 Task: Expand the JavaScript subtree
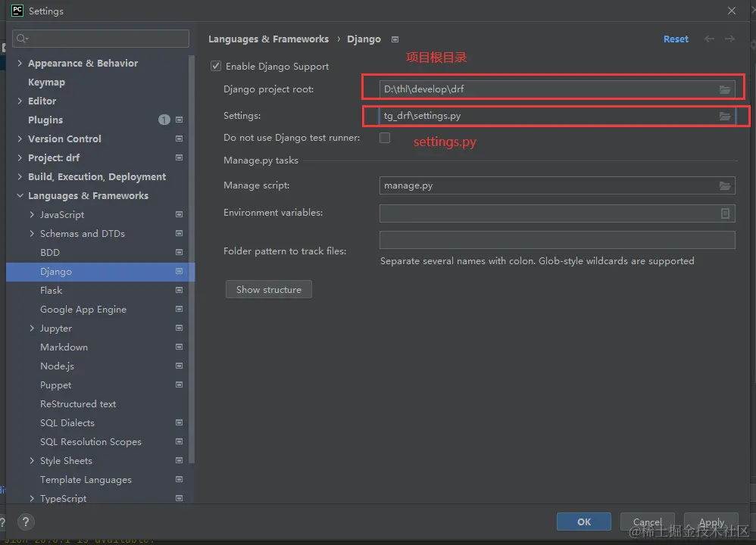coord(32,214)
